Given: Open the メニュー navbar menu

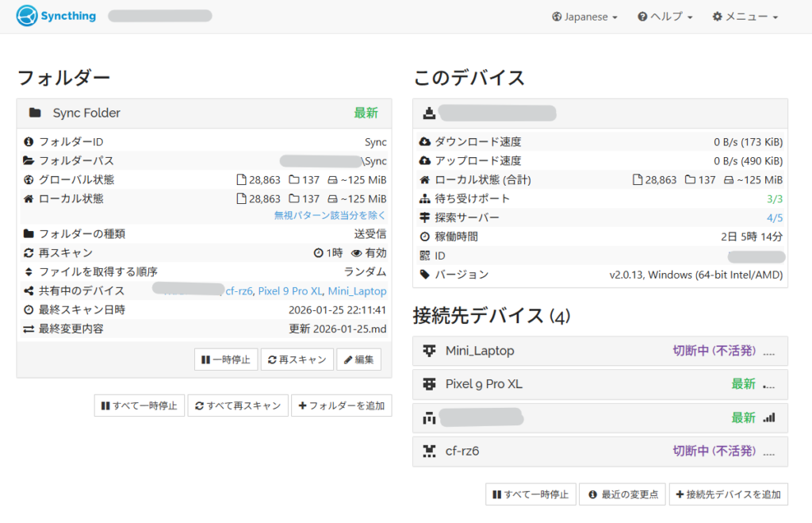Looking at the screenshot, I should coord(745,17).
